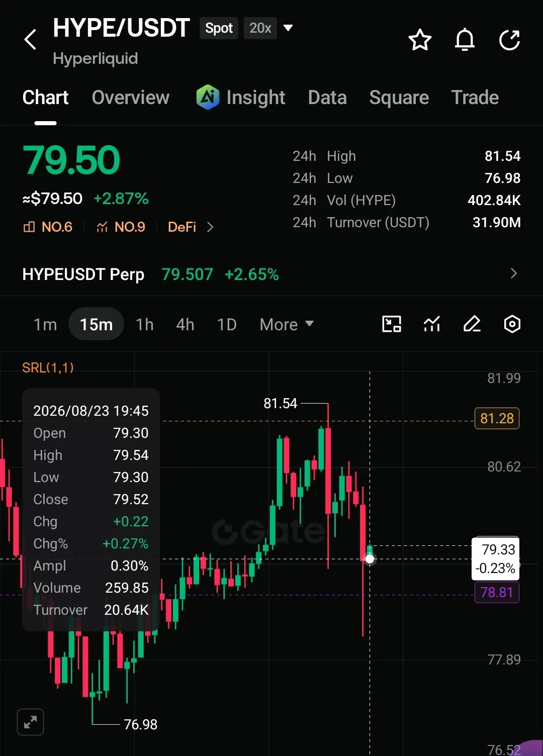
Task: Open chart settings hexagon icon
Action: tap(512, 324)
